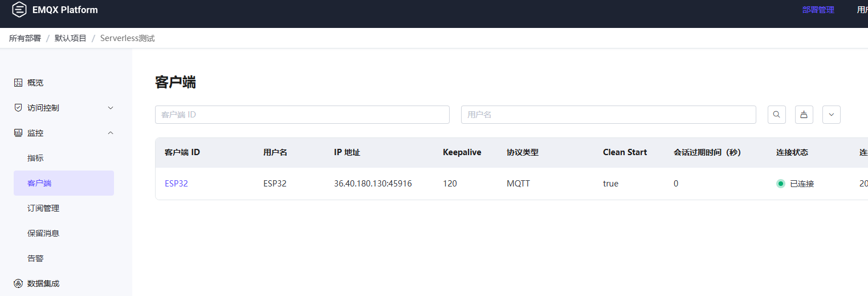
Task: Collapse the 监控 menu chevron
Action: point(111,133)
